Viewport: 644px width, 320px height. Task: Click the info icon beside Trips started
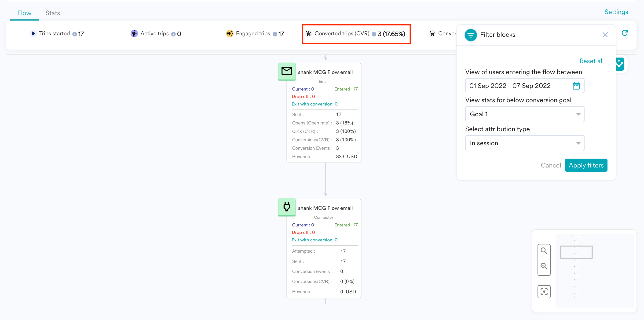click(74, 34)
